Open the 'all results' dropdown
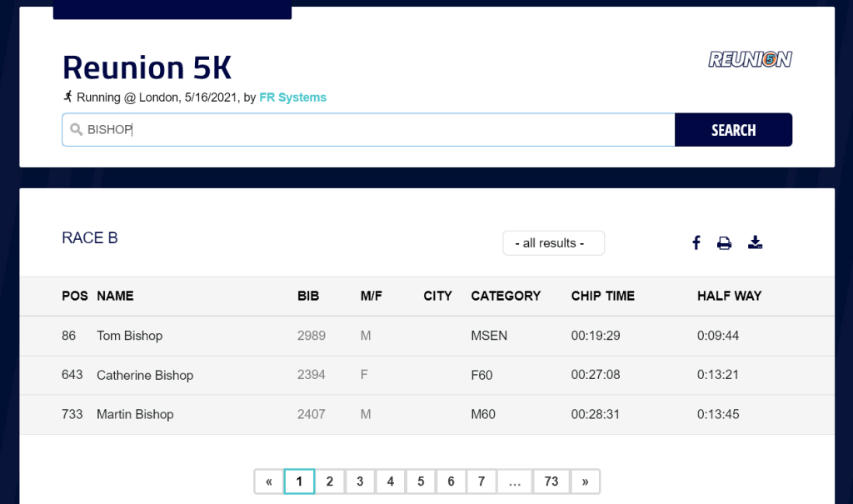The width and height of the screenshot is (853, 504). tap(553, 243)
